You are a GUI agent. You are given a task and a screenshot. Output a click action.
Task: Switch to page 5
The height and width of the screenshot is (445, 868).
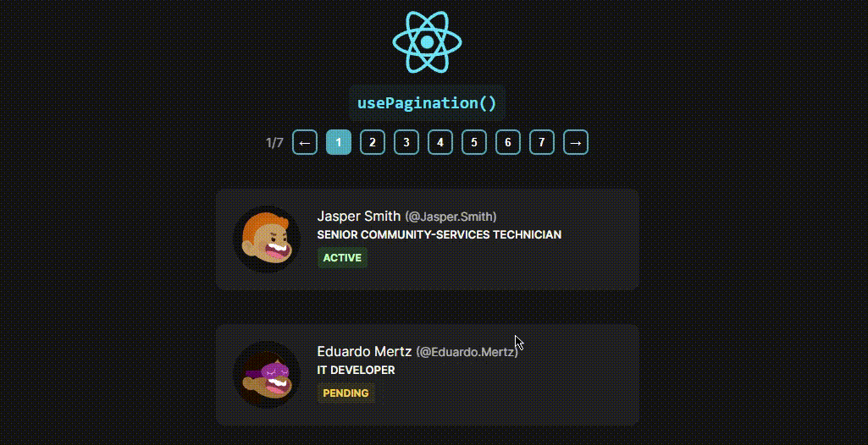point(474,143)
